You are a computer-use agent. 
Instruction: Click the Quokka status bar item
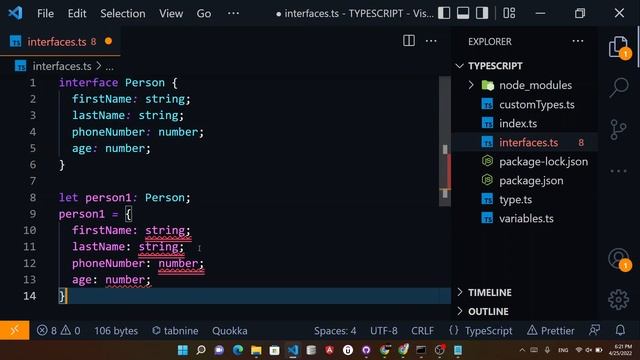[229, 331]
